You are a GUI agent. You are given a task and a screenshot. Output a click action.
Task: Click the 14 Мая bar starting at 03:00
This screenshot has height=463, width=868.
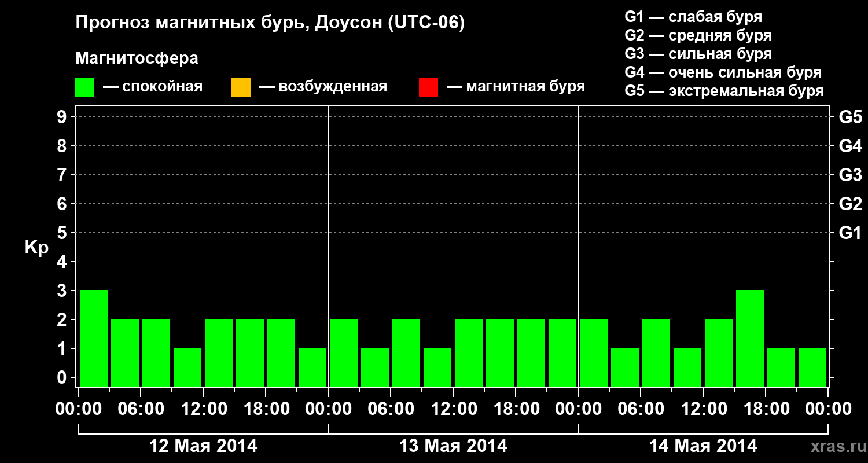point(625,367)
